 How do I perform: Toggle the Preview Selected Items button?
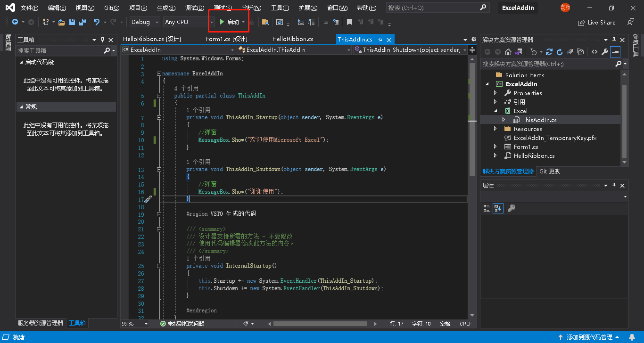pos(615,52)
